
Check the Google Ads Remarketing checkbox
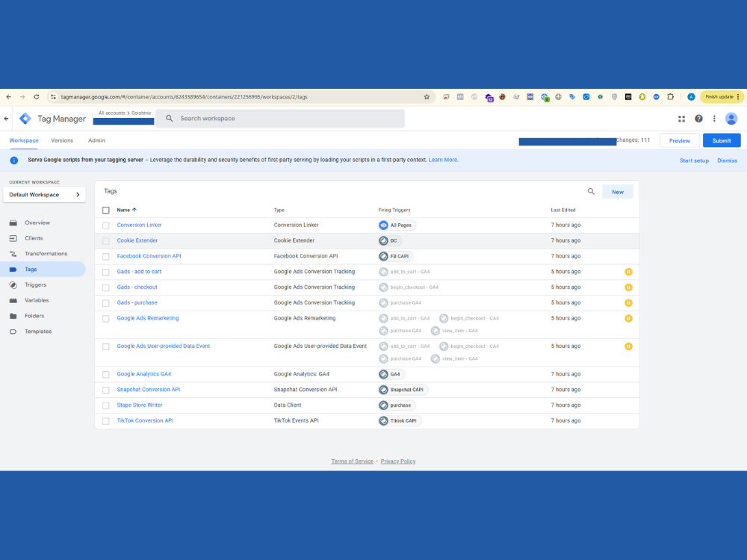click(x=106, y=319)
